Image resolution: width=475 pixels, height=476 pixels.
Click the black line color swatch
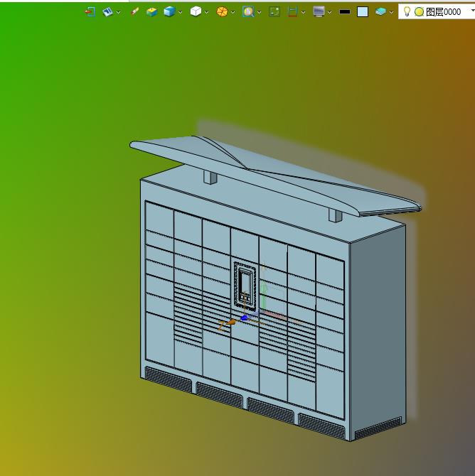pyautogui.click(x=345, y=12)
